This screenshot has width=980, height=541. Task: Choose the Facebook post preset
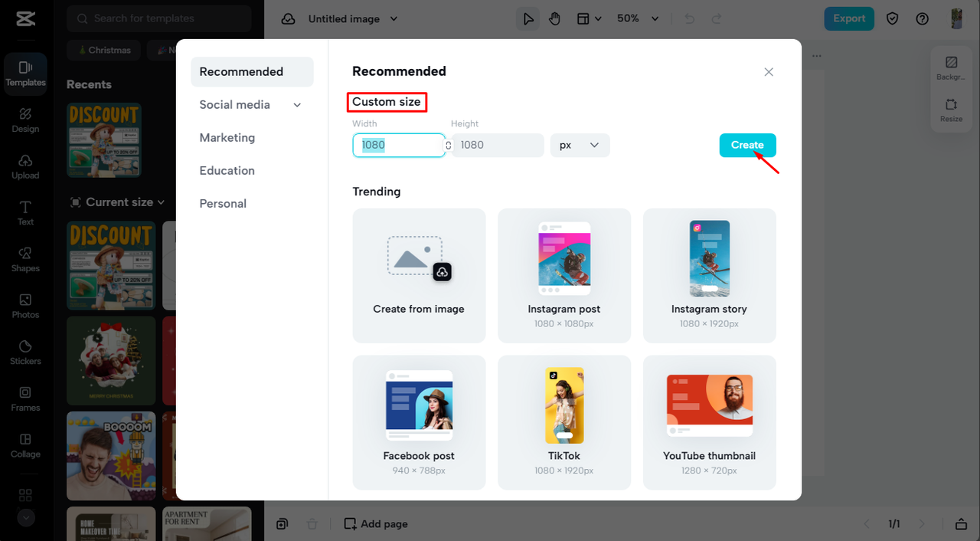pyautogui.click(x=419, y=422)
